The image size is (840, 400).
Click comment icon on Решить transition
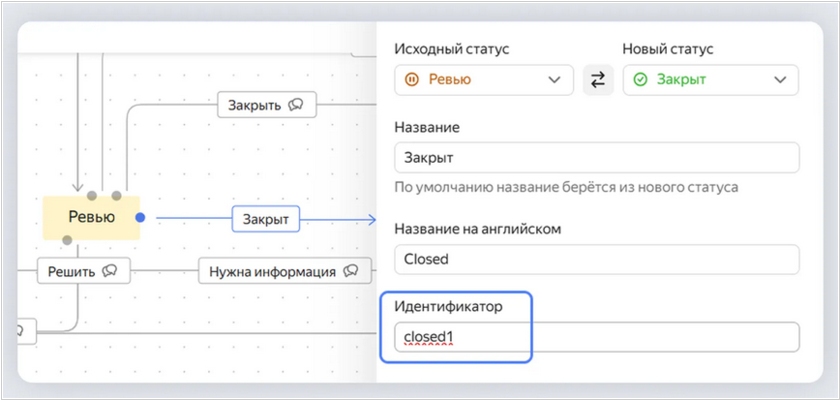click(x=111, y=270)
